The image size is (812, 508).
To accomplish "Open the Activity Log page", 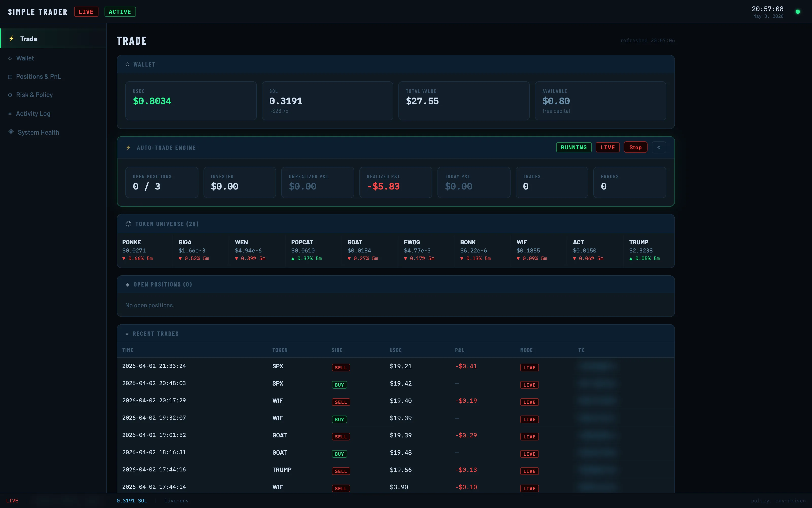I will (53, 114).
